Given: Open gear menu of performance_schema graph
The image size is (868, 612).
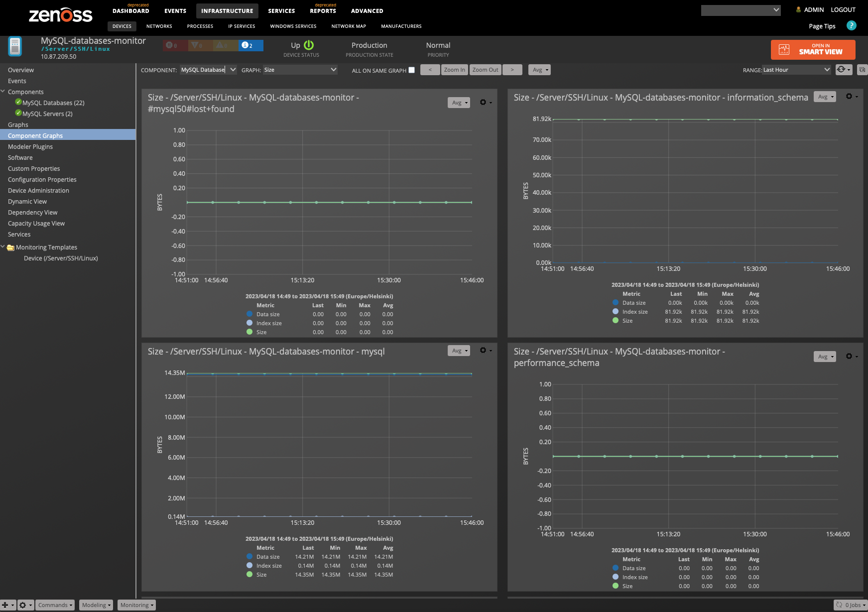Looking at the screenshot, I should pyautogui.click(x=852, y=356).
